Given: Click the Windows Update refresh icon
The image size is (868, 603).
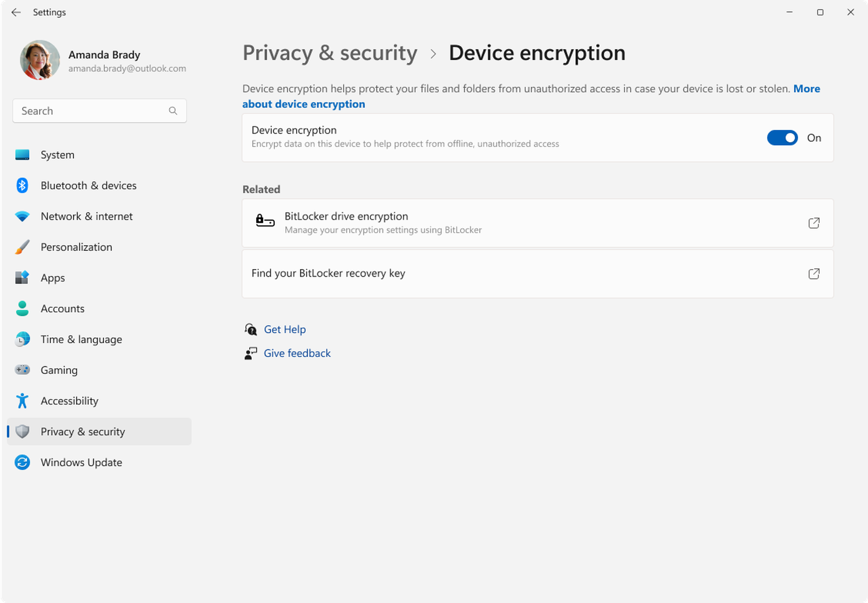Looking at the screenshot, I should coord(22,462).
